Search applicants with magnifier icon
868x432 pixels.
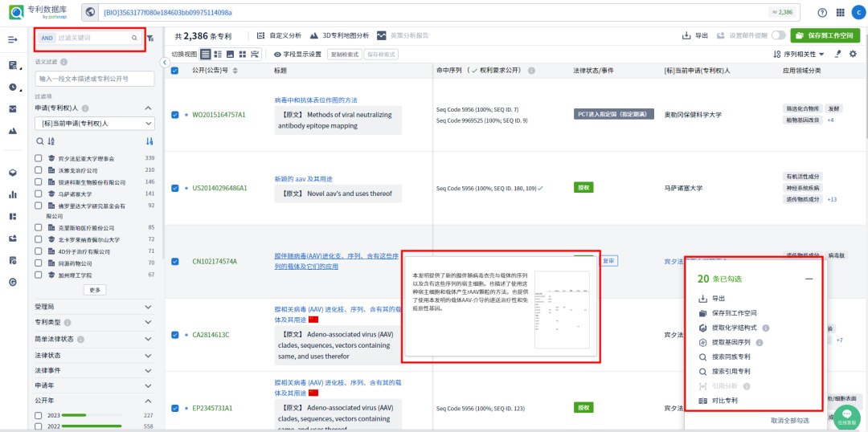pos(39,141)
